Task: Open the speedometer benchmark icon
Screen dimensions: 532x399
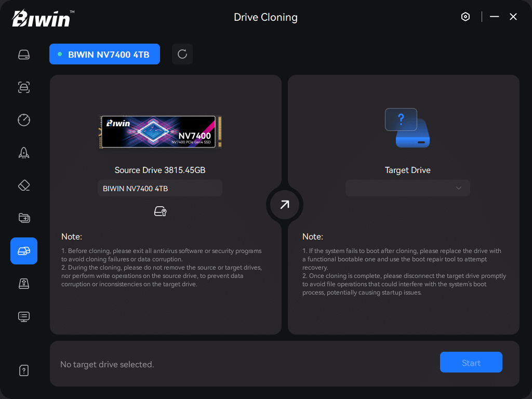Action: 24,120
